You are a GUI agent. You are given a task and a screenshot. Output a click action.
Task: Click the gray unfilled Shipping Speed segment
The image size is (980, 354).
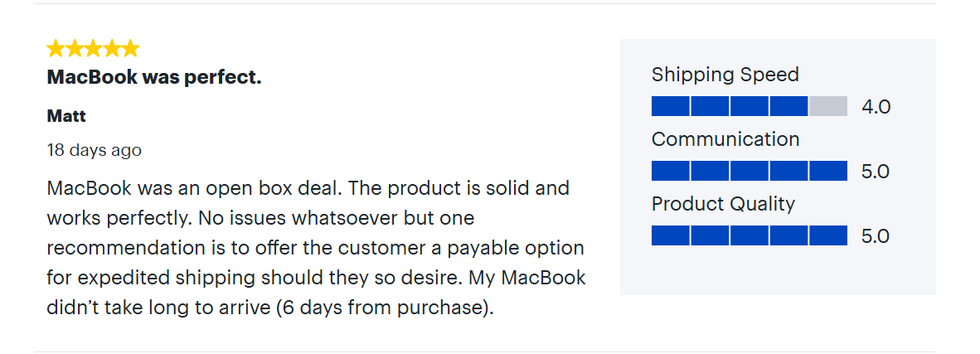pos(827,106)
